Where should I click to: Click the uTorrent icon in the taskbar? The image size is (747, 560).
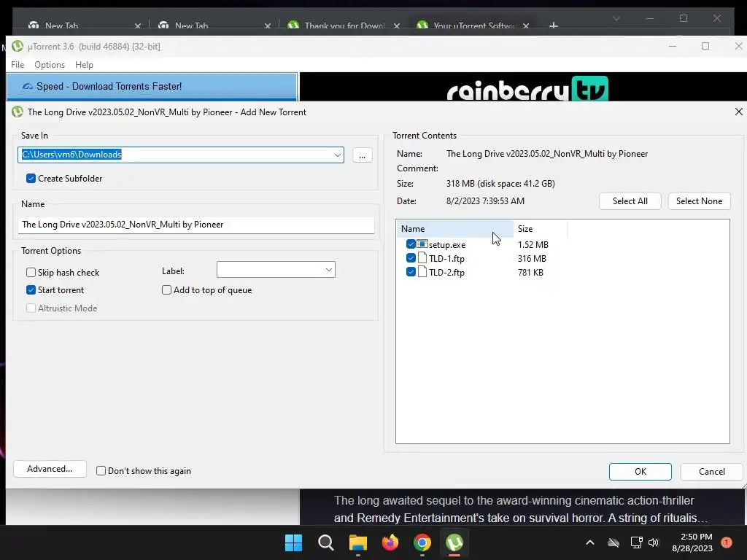click(x=454, y=542)
